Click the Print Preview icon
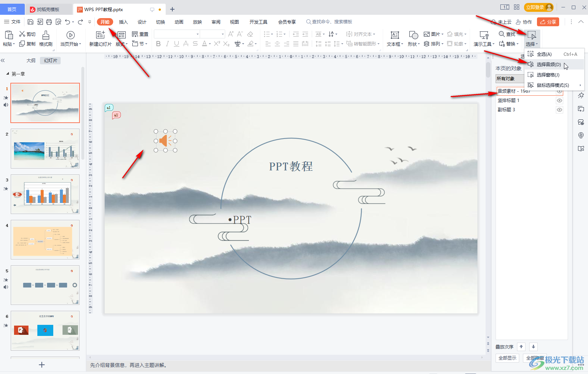The height and width of the screenshot is (374, 588). tap(58, 22)
